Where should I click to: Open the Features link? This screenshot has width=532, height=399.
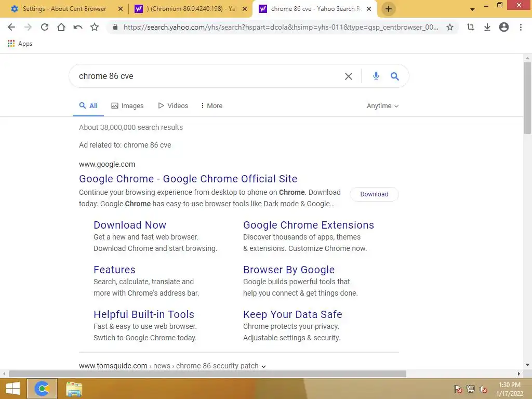coord(114,270)
